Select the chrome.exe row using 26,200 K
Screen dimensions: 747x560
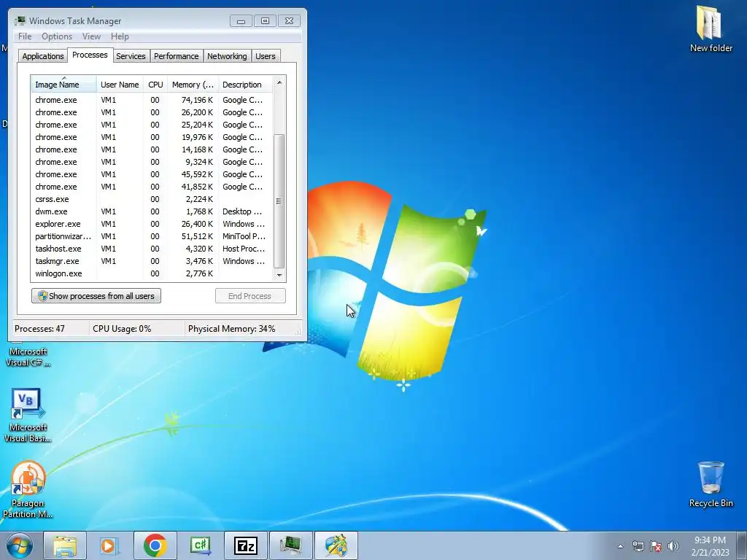[x=152, y=112]
